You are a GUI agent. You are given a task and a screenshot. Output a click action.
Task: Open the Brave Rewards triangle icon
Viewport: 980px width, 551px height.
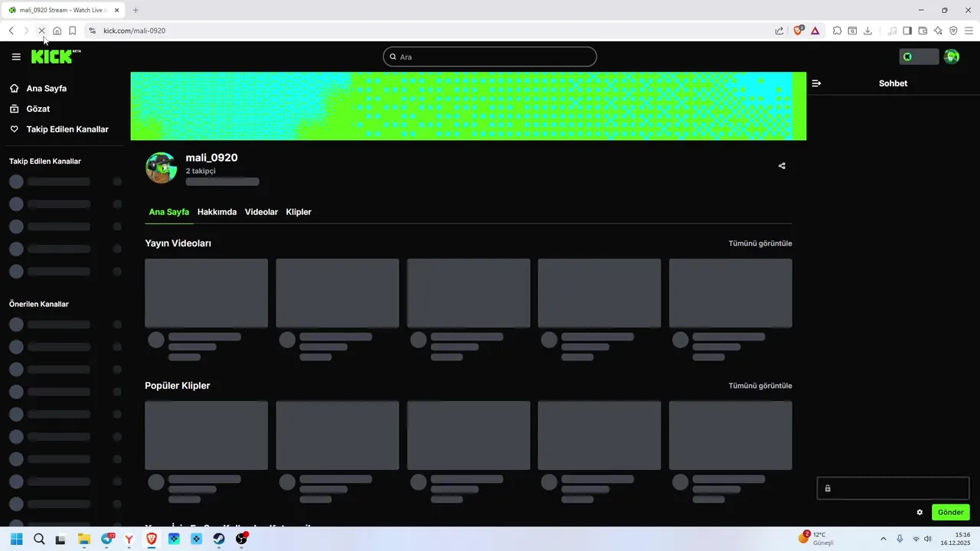pos(815,31)
